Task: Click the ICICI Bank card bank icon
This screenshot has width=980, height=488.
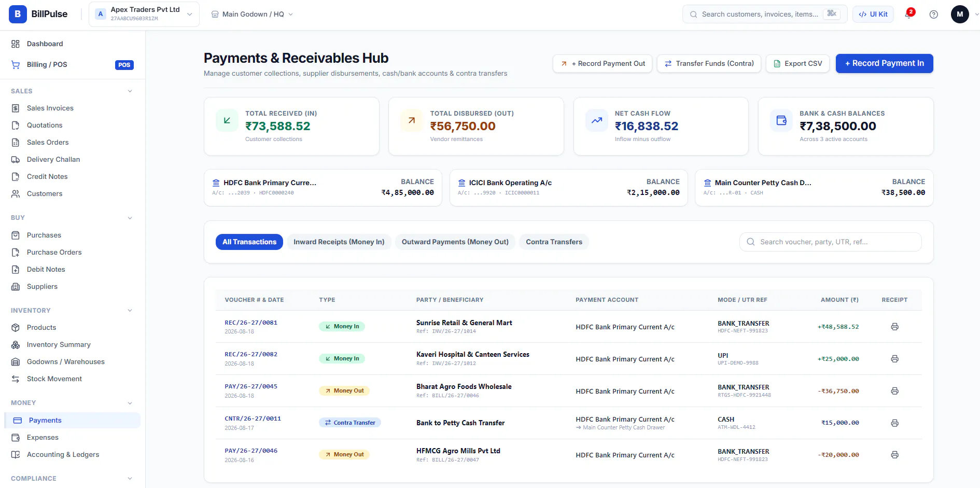Action: (x=461, y=183)
